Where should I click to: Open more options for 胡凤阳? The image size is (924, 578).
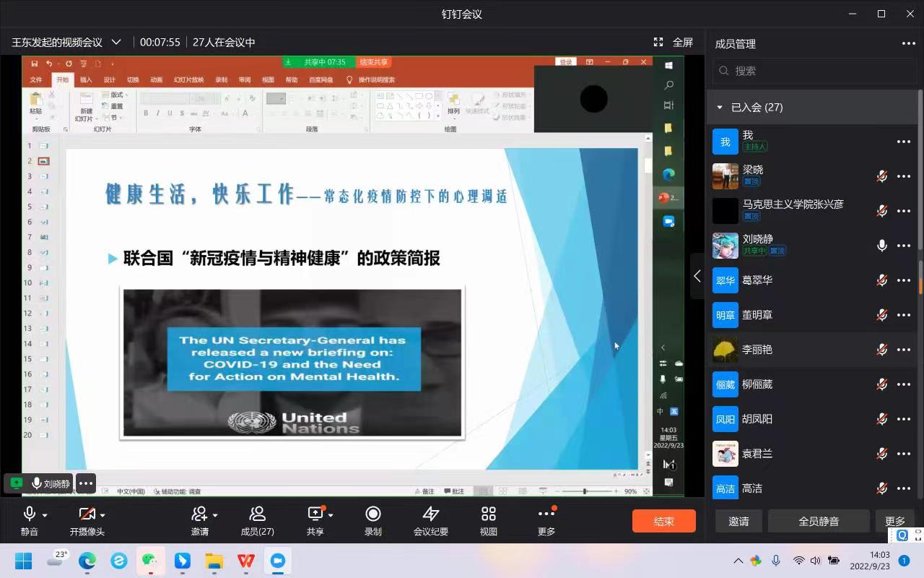point(904,419)
